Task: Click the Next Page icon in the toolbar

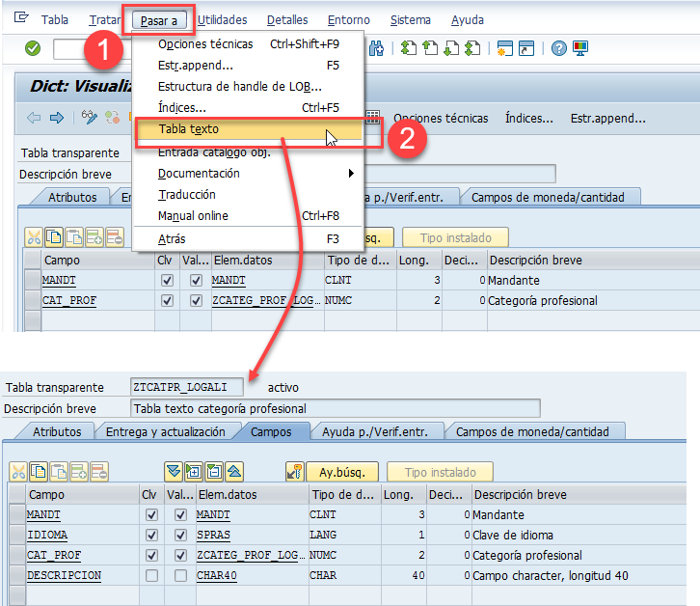Action: [451, 48]
